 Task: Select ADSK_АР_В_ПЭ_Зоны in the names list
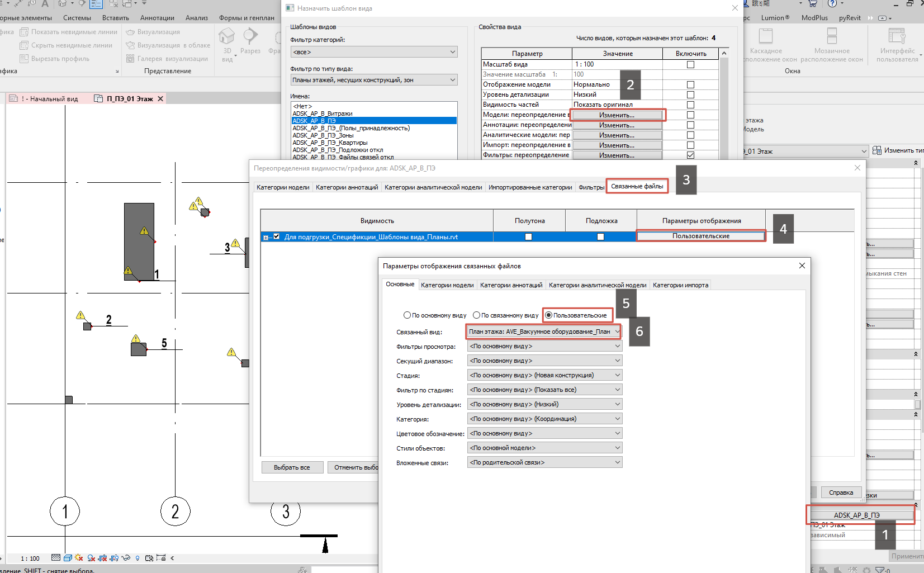[x=323, y=135]
